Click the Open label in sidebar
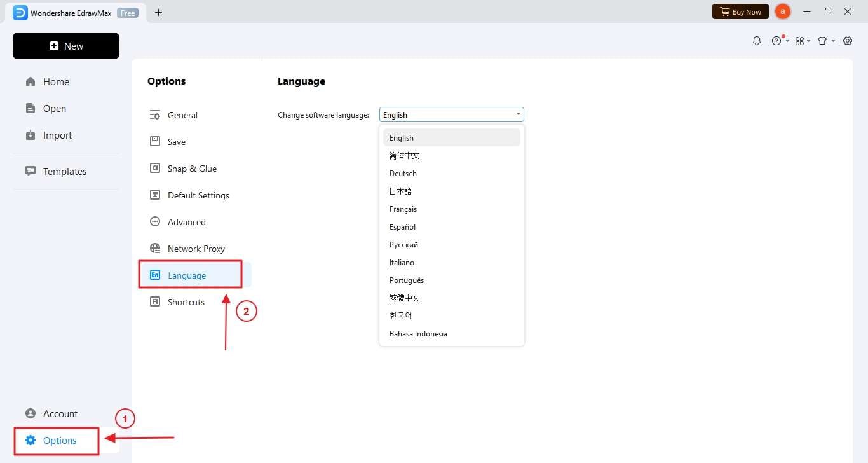 pos(55,109)
